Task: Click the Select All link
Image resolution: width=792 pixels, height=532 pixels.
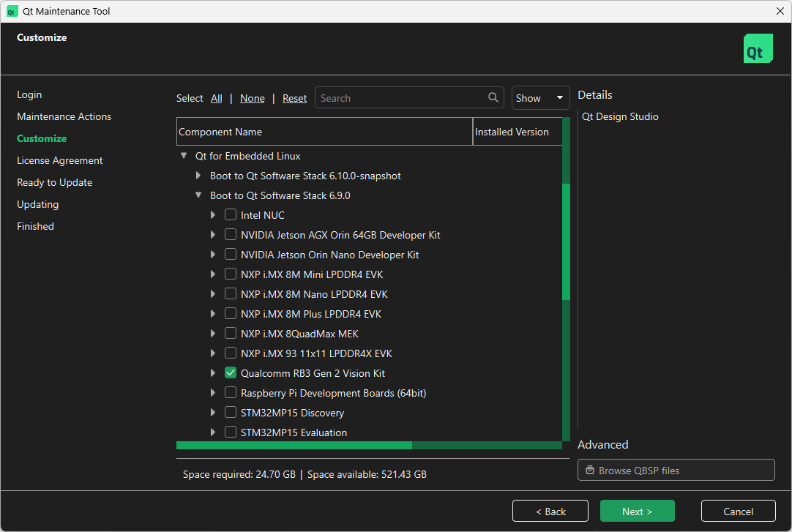Action: tap(217, 98)
